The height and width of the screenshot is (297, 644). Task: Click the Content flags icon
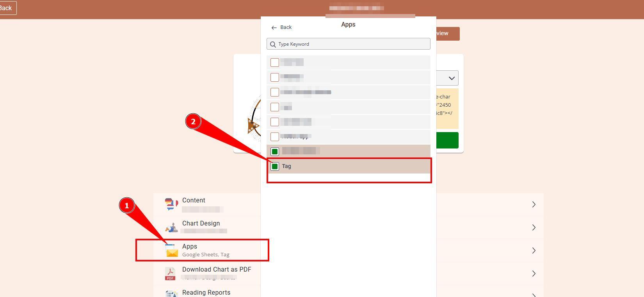171,204
